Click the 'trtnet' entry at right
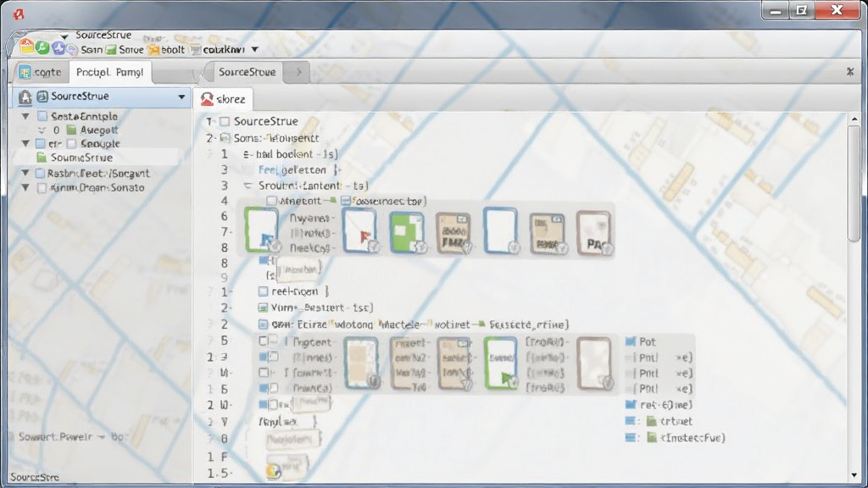The image size is (868, 488). tap(676, 421)
